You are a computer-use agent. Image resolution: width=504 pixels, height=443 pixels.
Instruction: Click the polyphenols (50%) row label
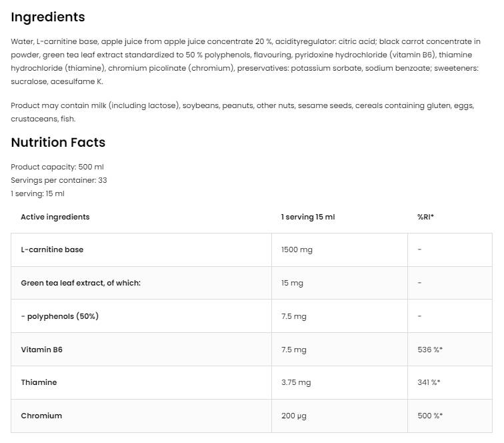pos(59,316)
